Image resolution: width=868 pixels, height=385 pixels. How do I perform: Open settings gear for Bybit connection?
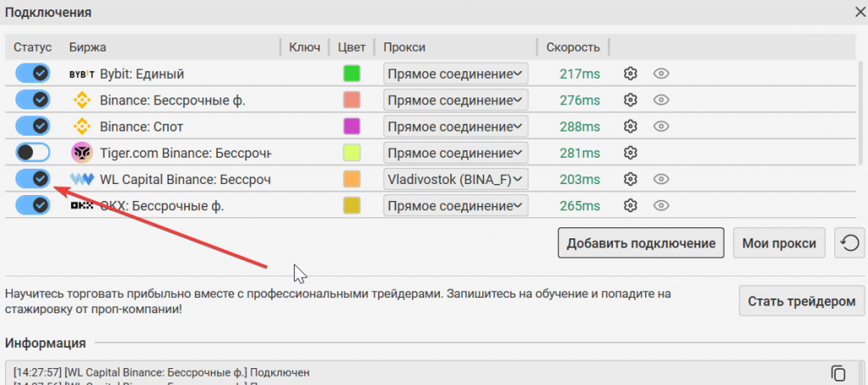[630, 74]
